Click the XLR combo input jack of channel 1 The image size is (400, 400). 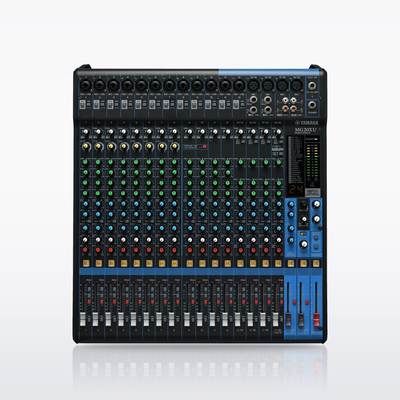pyautogui.click(x=85, y=86)
